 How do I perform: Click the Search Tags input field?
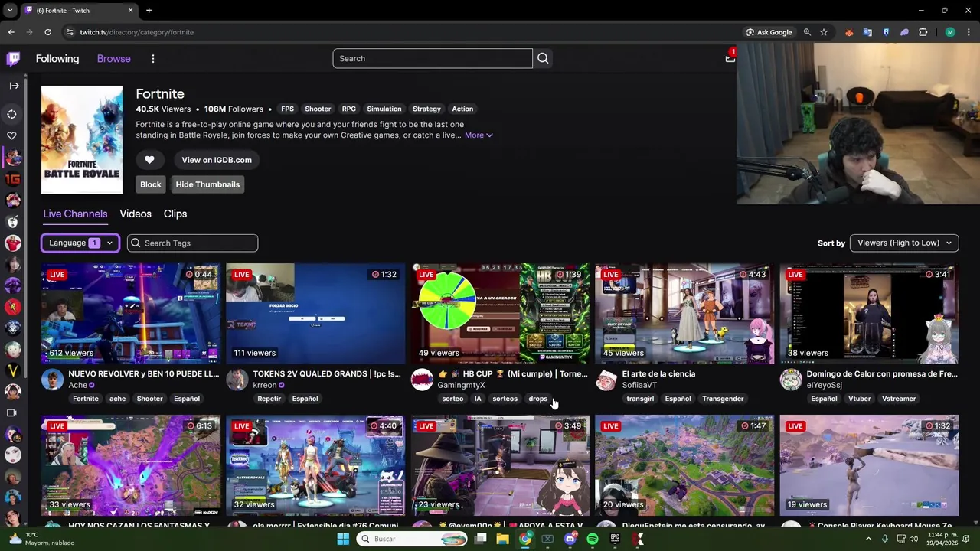[x=192, y=243]
